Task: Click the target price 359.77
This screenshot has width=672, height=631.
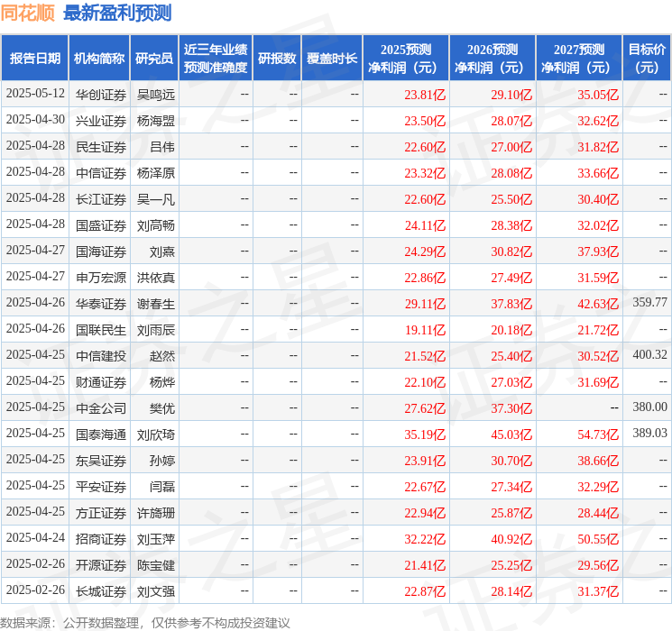Action: [x=649, y=303]
